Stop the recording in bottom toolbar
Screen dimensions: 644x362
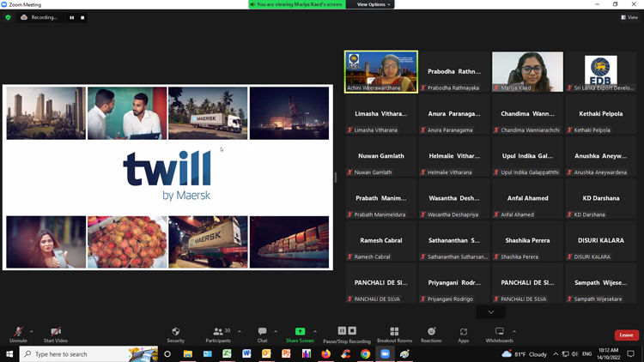[x=352, y=330]
